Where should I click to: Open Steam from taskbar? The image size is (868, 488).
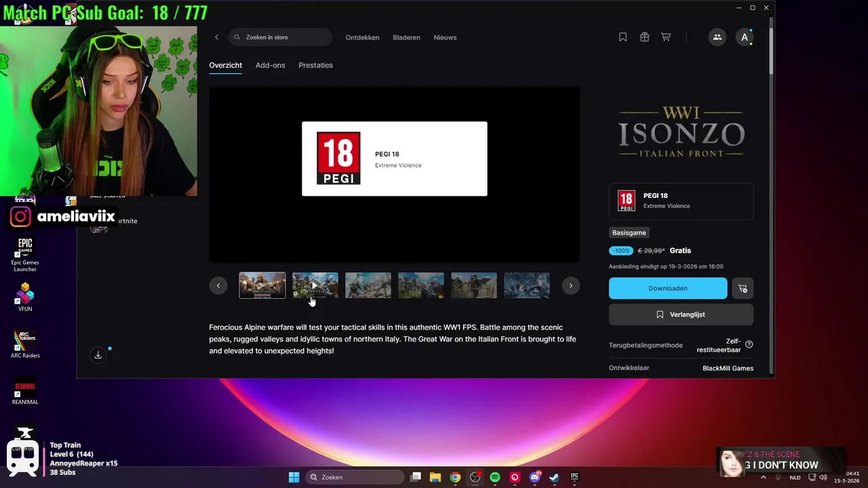point(554,477)
